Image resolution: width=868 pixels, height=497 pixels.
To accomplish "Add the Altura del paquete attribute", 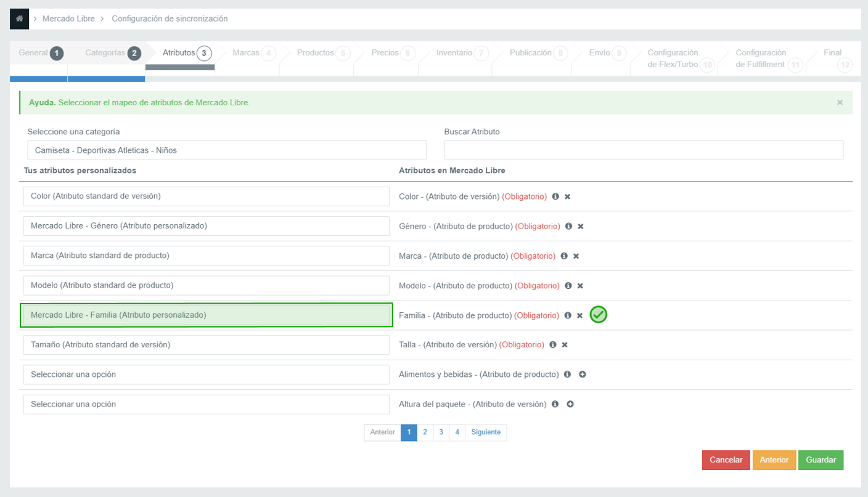I will 570,404.
